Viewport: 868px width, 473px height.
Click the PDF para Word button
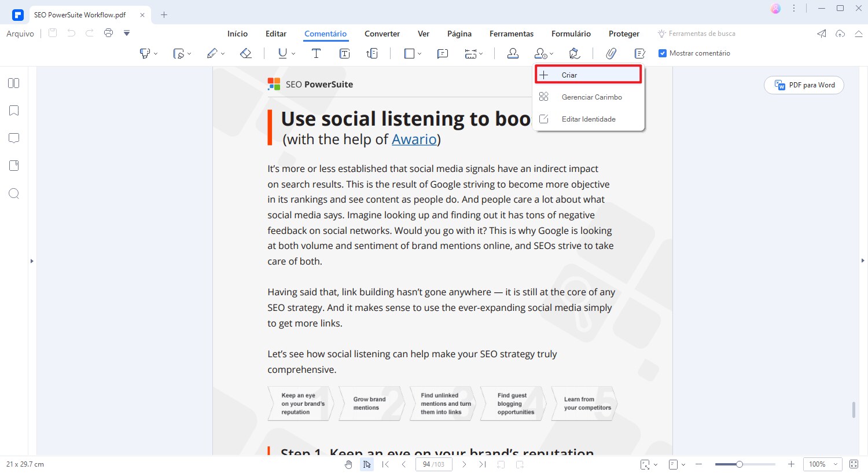(x=804, y=85)
